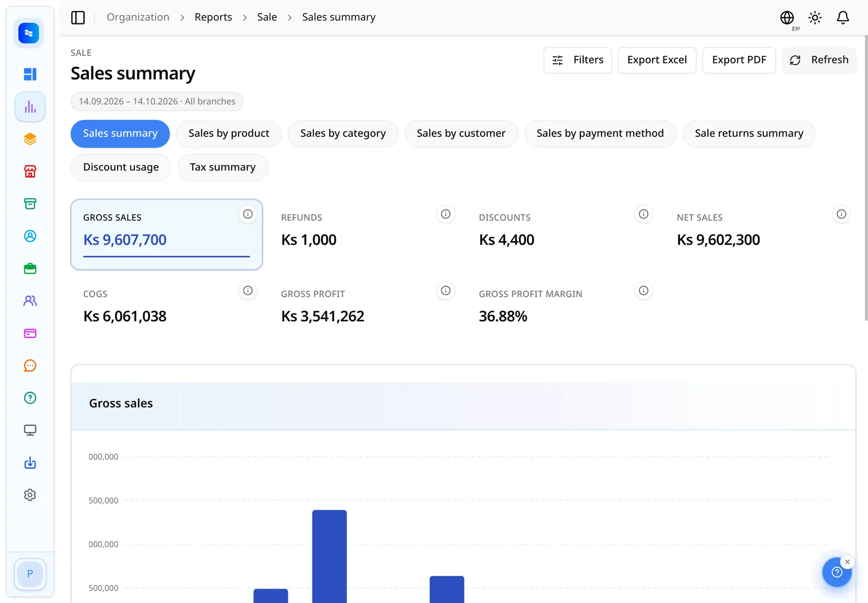The height and width of the screenshot is (603, 868).
Task: Show info for Discounts metric
Action: [x=643, y=214]
